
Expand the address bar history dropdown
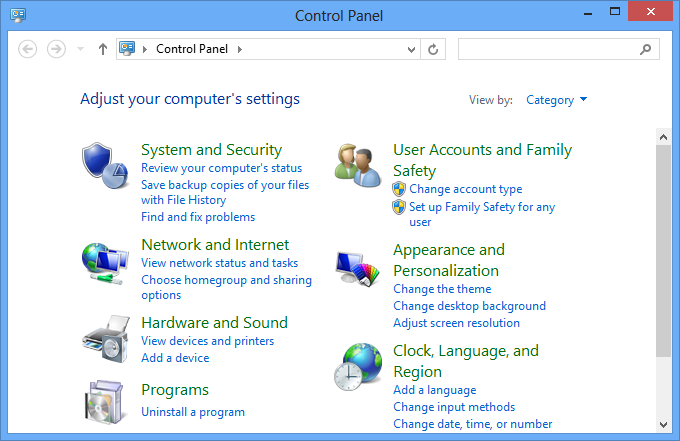(x=411, y=49)
